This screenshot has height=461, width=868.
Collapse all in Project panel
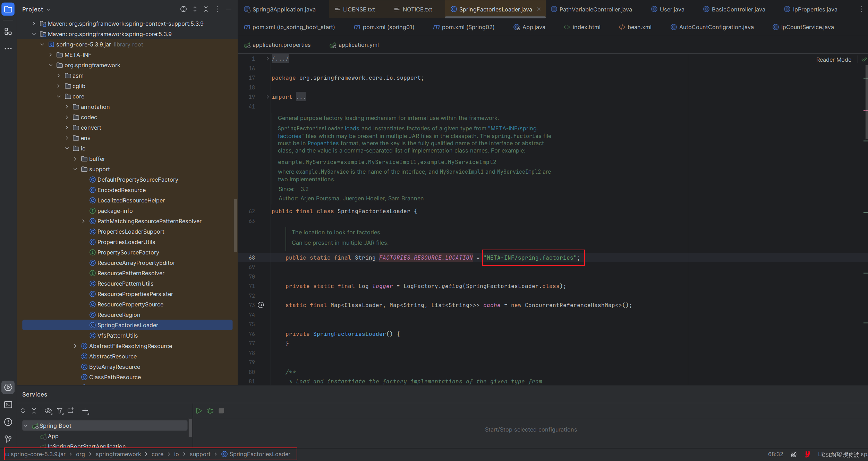click(x=206, y=9)
